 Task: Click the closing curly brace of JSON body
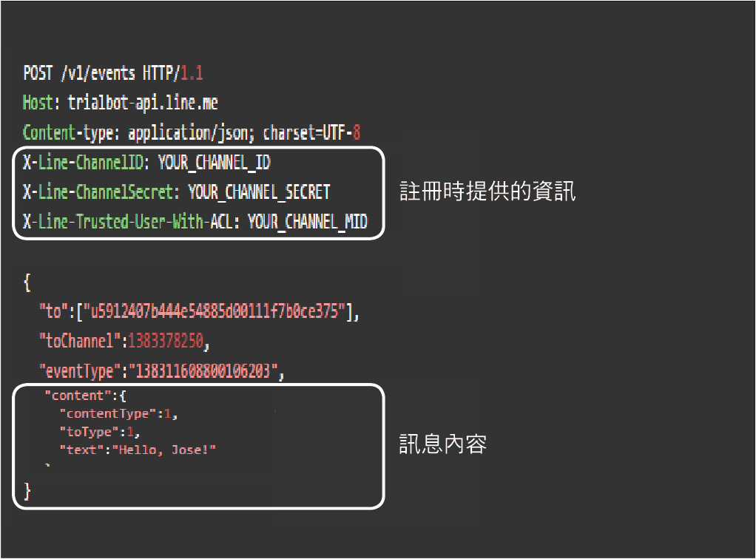coord(27,491)
